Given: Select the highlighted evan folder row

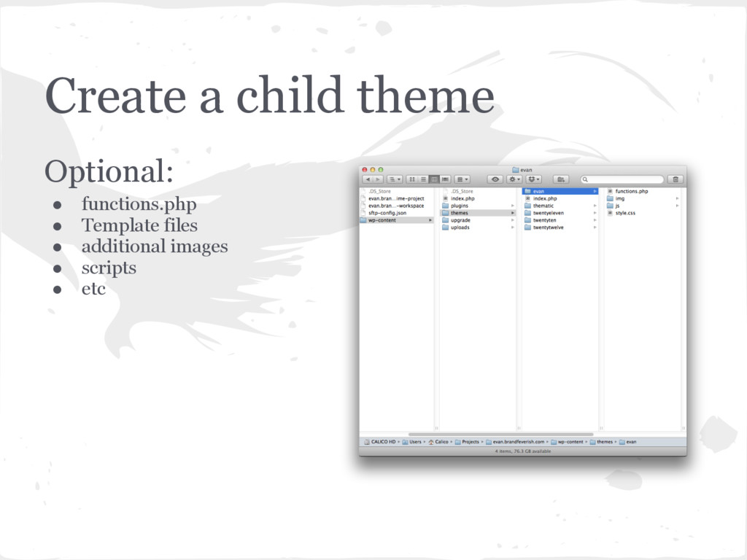Looking at the screenshot, I should (560, 192).
